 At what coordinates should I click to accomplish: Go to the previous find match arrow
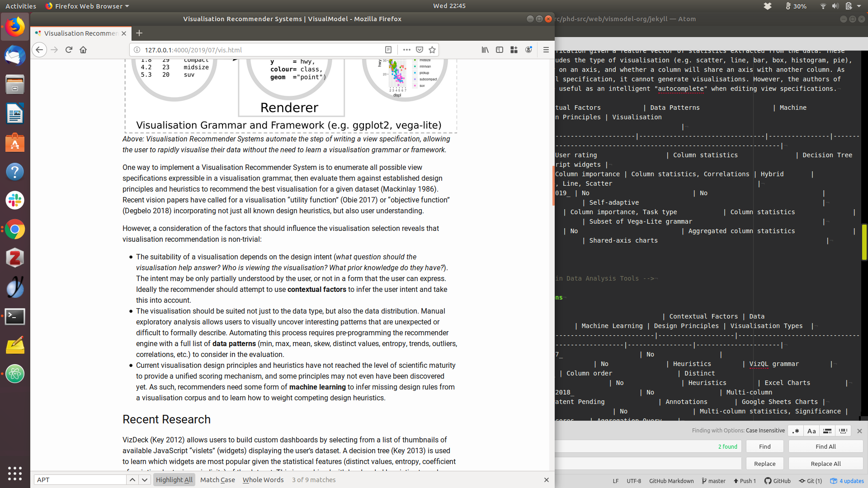click(x=132, y=480)
